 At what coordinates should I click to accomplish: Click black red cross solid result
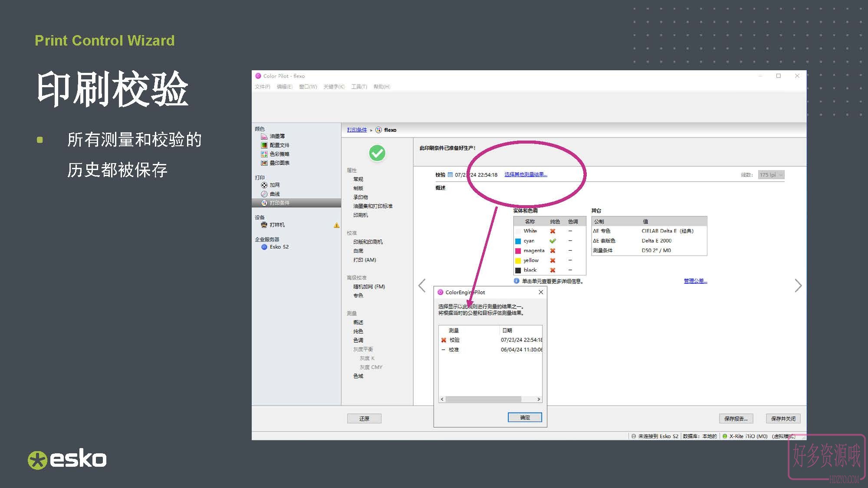(552, 270)
